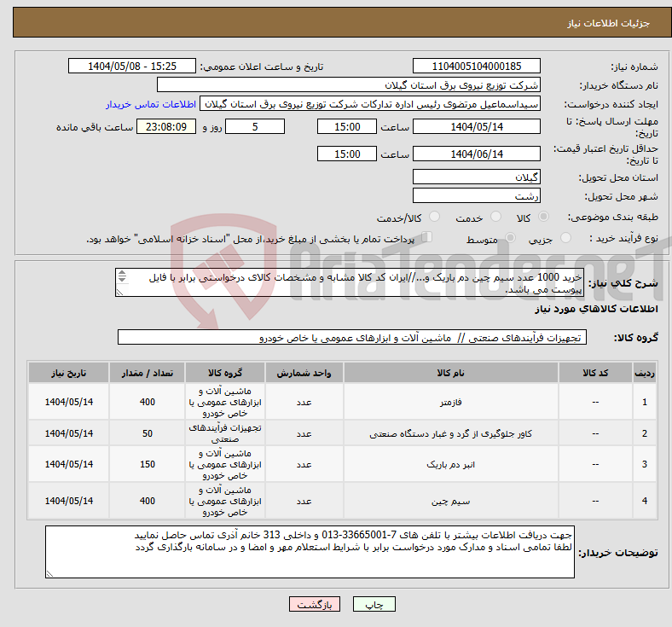Click the delivery province گیلان field

476,177
